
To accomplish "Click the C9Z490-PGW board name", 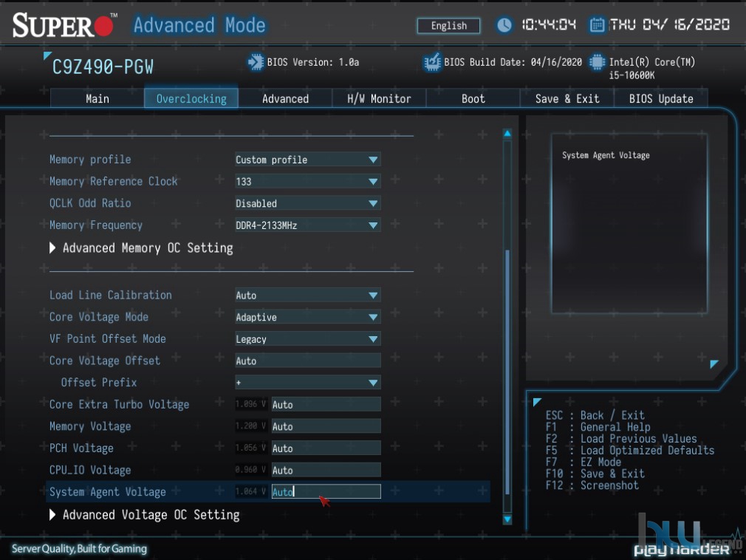I will coord(103,67).
